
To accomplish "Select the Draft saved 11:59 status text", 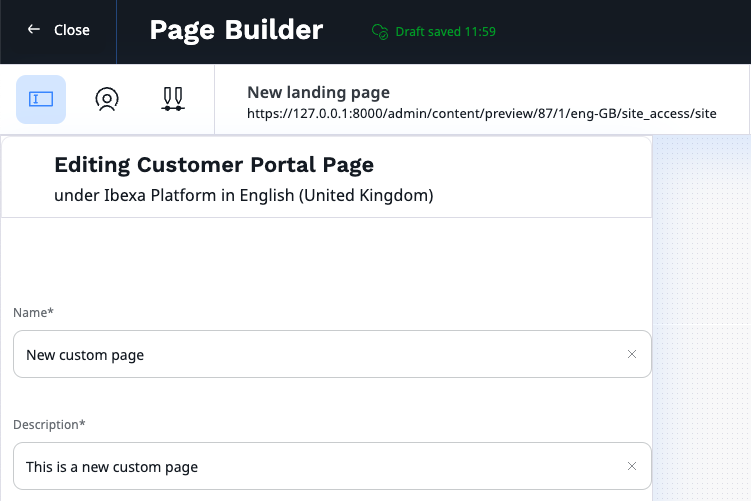I will (x=445, y=31).
